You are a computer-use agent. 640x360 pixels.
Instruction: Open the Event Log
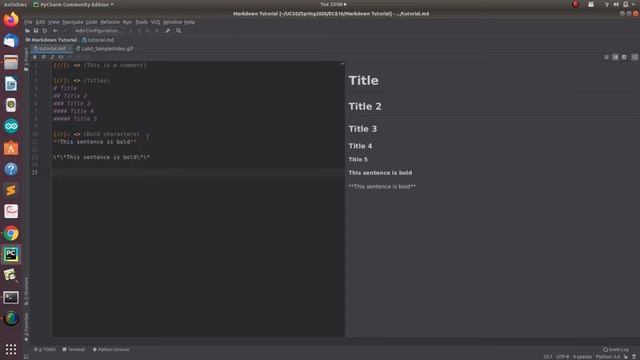click(x=616, y=349)
